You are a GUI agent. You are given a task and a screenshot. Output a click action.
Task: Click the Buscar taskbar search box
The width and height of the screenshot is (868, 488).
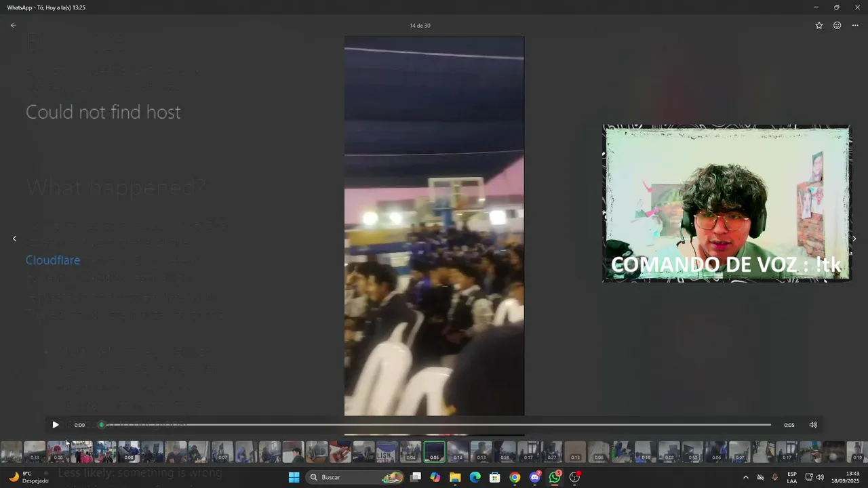(355, 477)
